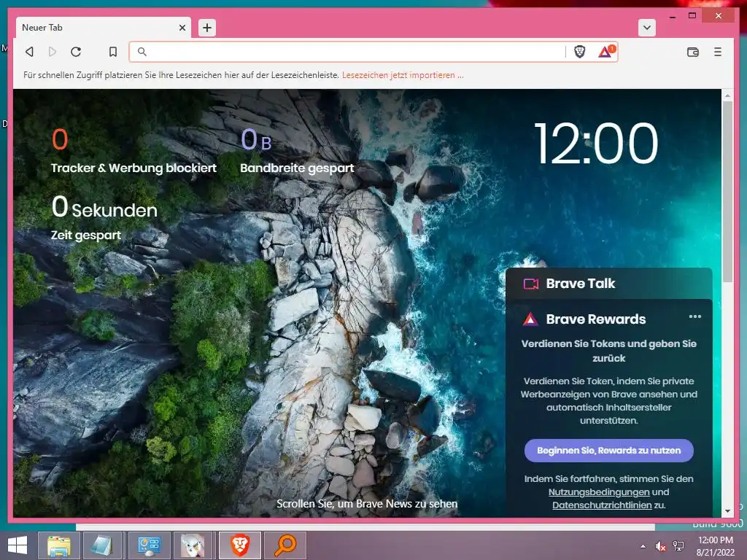747x560 pixels.
Task: Click the page scrollbar up arrow
Action: click(x=727, y=96)
